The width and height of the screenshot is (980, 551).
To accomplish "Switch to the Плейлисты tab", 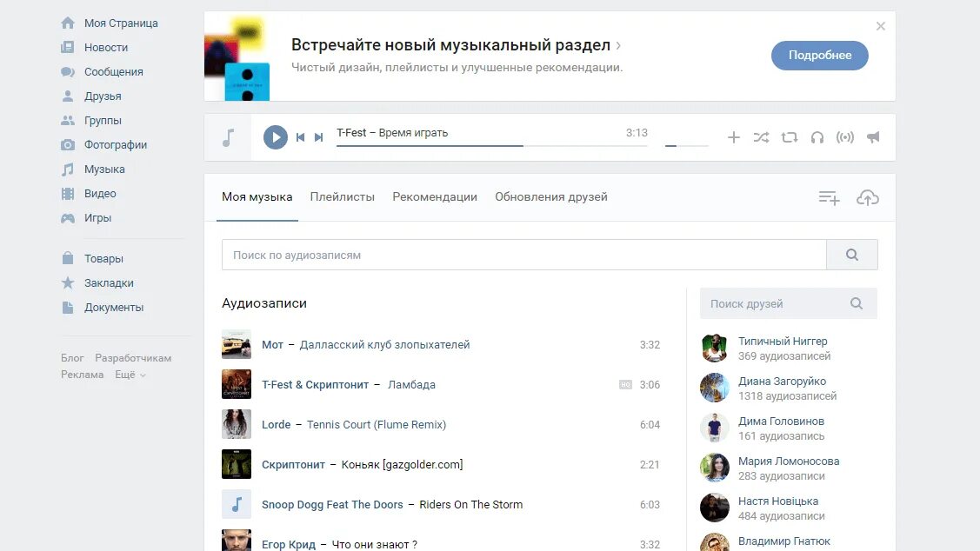I will tap(343, 197).
